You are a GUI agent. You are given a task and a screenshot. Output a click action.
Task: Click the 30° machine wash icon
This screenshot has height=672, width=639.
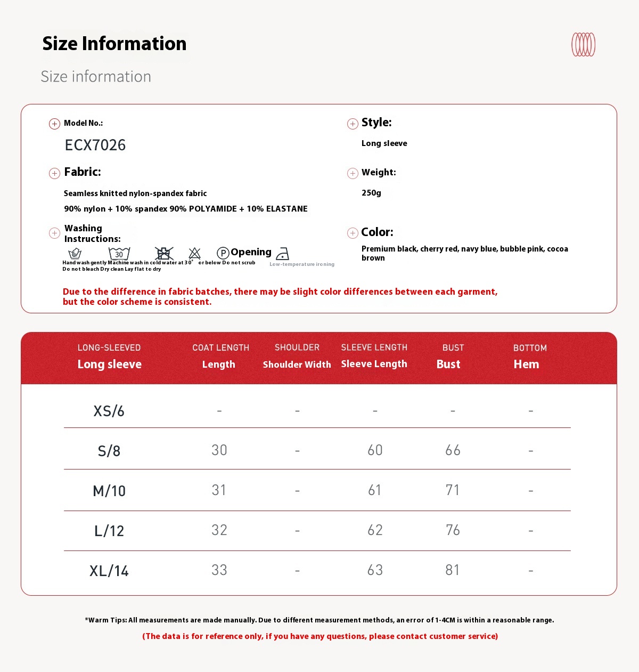point(119,253)
